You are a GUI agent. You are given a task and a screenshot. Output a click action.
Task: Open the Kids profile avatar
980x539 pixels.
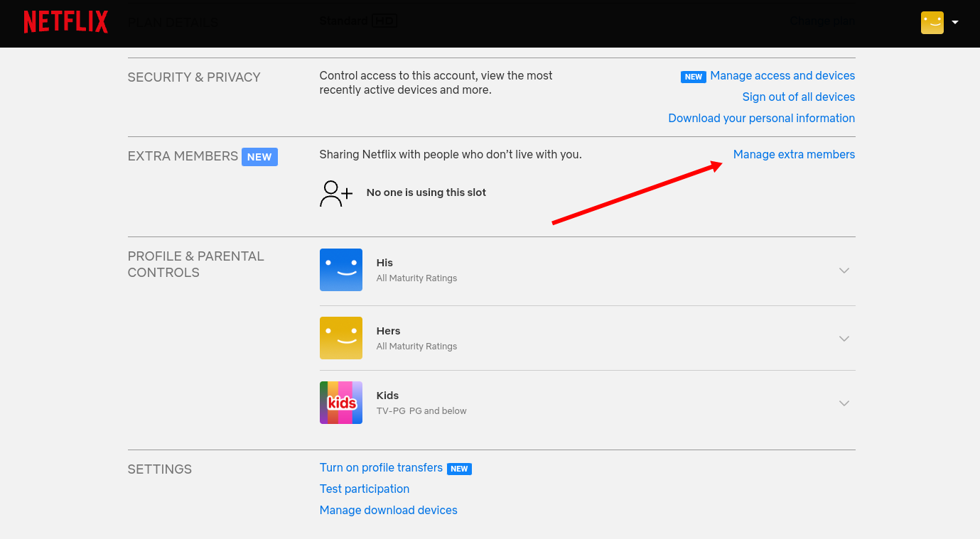[x=341, y=403]
